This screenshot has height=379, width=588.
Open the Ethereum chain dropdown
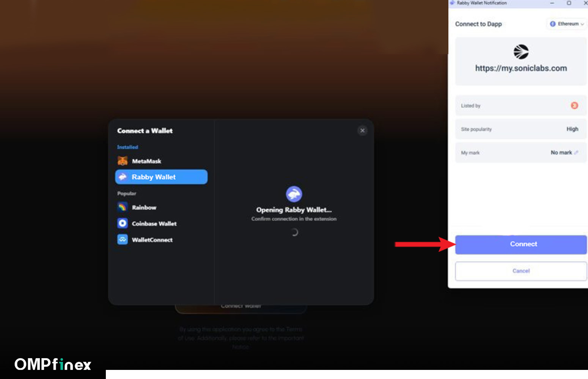click(566, 24)
